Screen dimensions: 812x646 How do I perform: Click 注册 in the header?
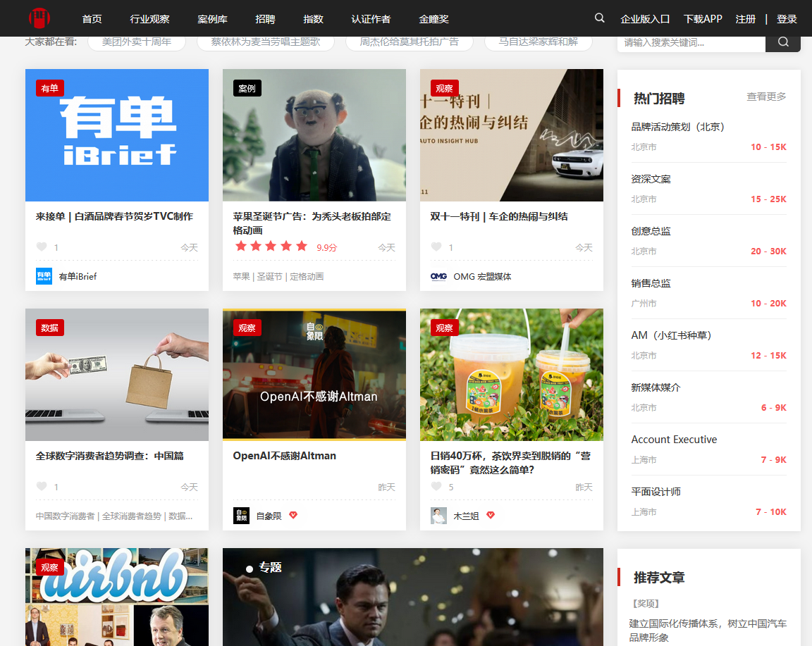click(x=746, y=19)
